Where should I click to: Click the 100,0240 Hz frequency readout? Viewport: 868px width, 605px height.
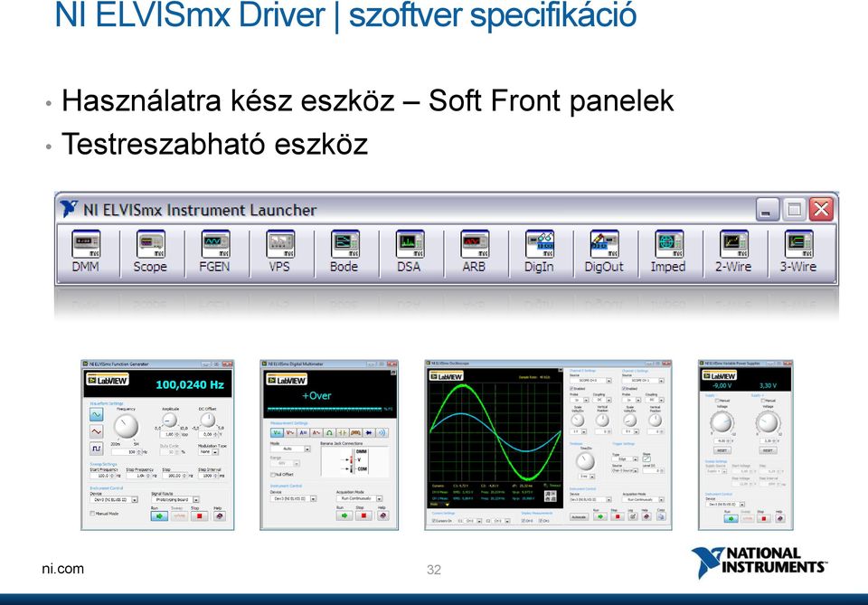[190, 384]
